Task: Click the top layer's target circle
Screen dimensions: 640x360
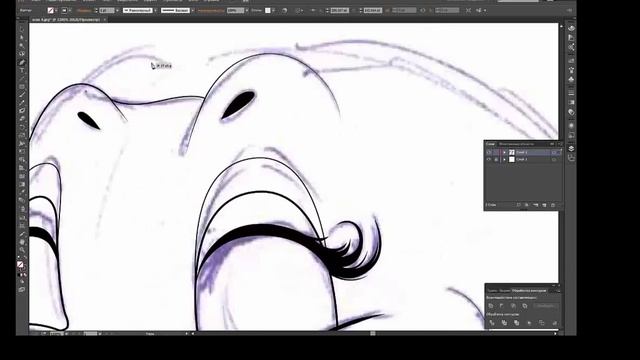Action: (x=553, y=153)
